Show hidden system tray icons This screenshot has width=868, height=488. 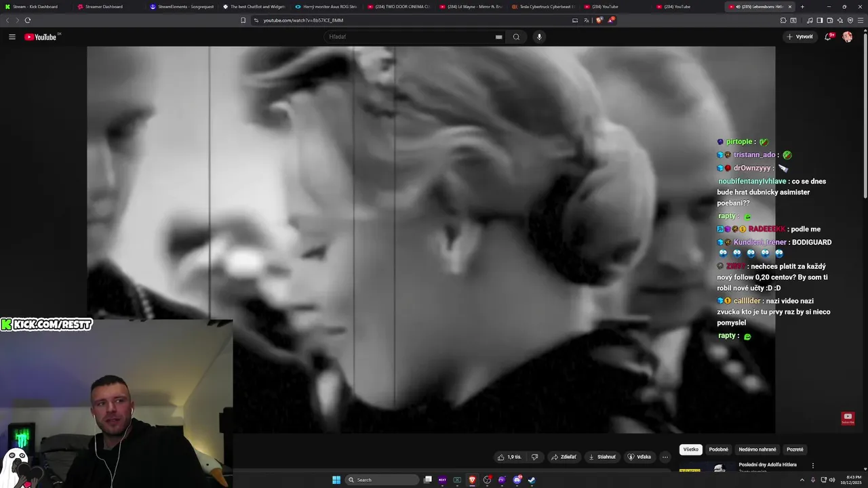click(x=802, y=480)
